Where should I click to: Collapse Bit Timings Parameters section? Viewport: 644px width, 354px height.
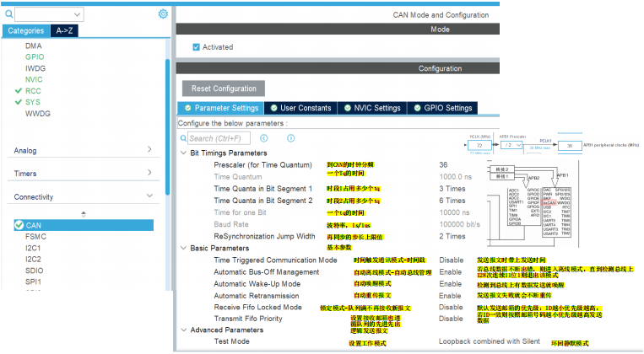tap(184, 153)
